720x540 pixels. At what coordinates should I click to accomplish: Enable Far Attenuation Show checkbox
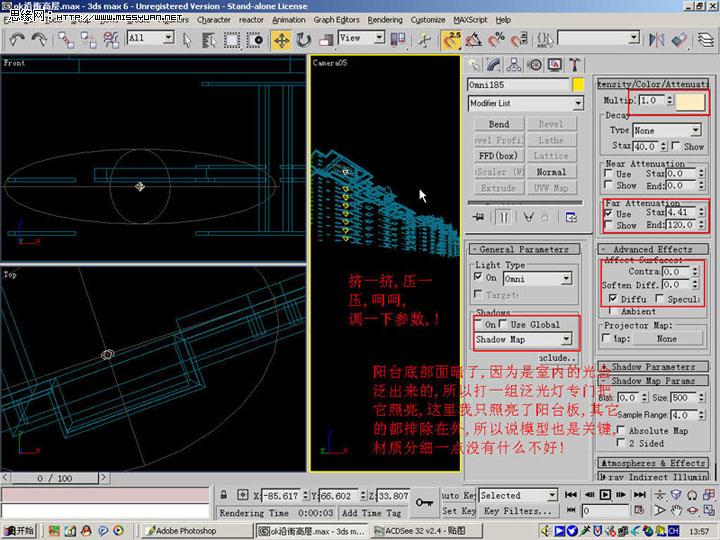(608, 225)
